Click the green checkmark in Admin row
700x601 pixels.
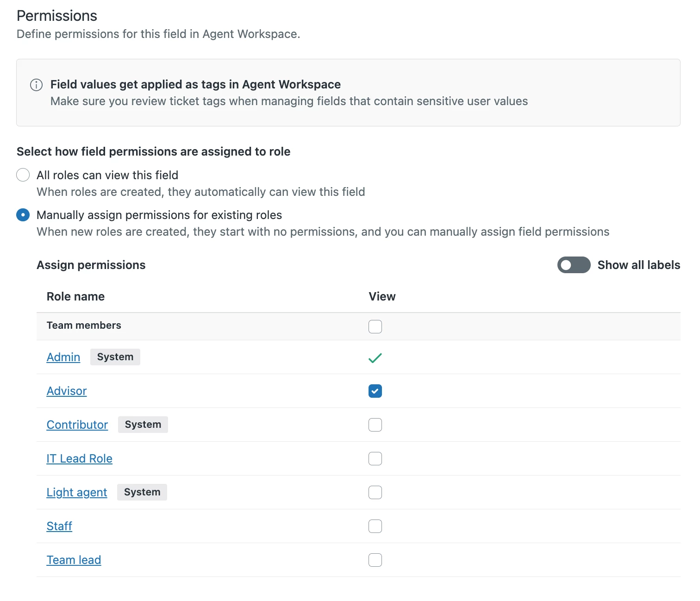click(x=375, y=358)
